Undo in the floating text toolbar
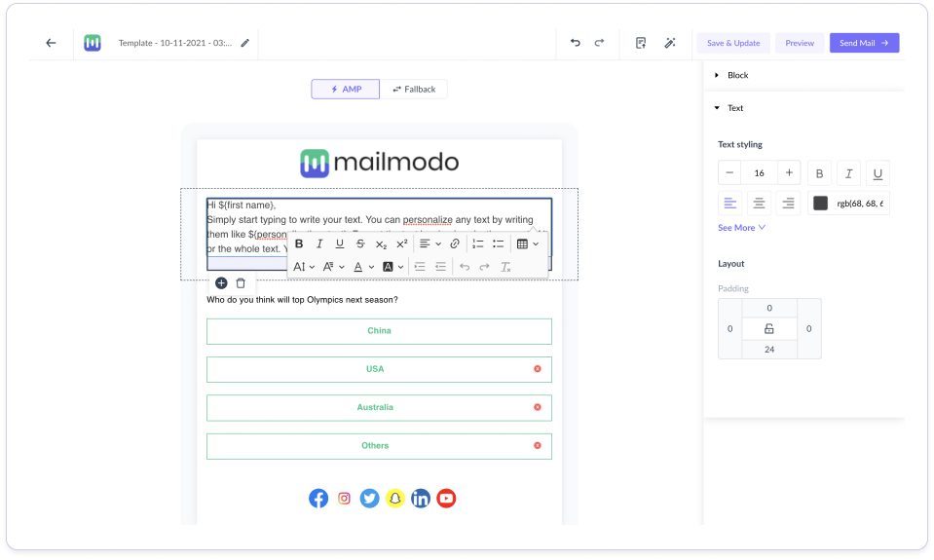 coord(465,267)
